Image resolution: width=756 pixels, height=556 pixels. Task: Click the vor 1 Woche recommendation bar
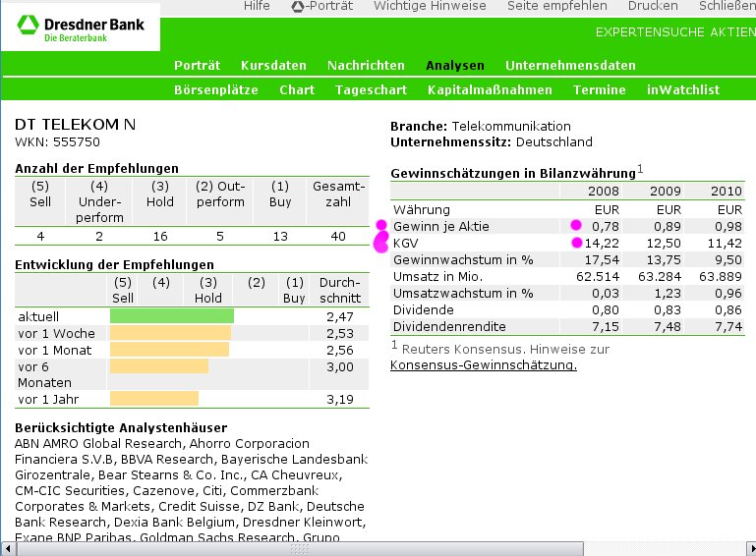click(x=171, y=333)
